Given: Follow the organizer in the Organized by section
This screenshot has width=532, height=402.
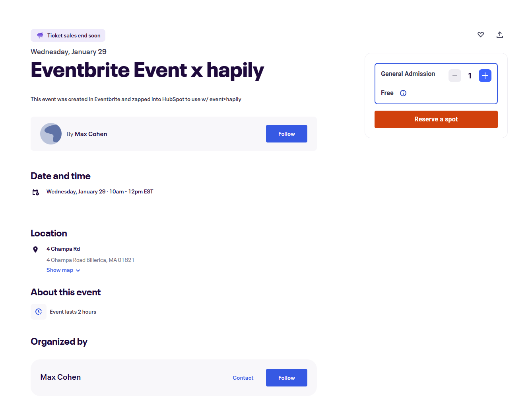Looking at the screenshot, I should [x=286, y=377].
